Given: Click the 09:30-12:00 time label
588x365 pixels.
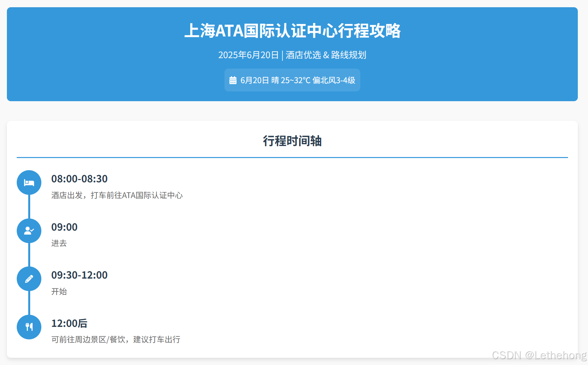Looking at the screenshot, I should coord(79,275).
